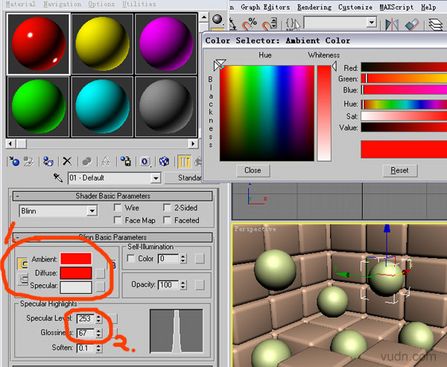Click Diffuse color swatch
447x367 pixels.
tap(76, 273)
